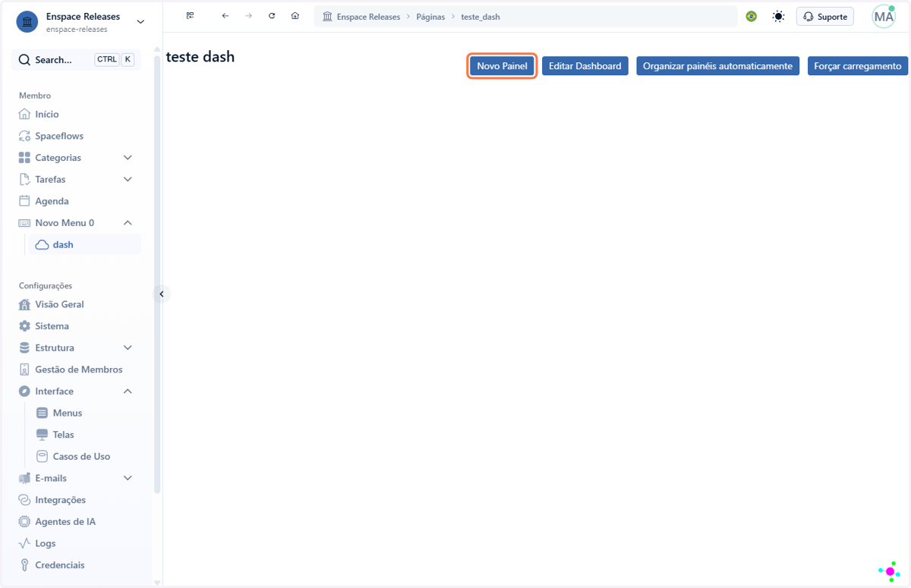Go to home via house icon in top bar
The height and width of the screenshot is (588, 911).
coord(295,16)
